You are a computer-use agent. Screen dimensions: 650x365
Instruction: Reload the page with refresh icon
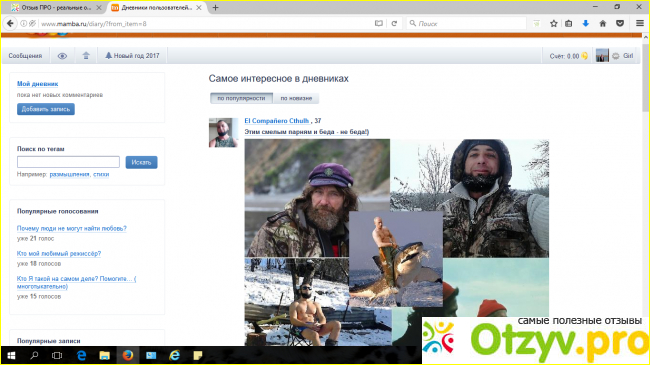tap(394, 24)
